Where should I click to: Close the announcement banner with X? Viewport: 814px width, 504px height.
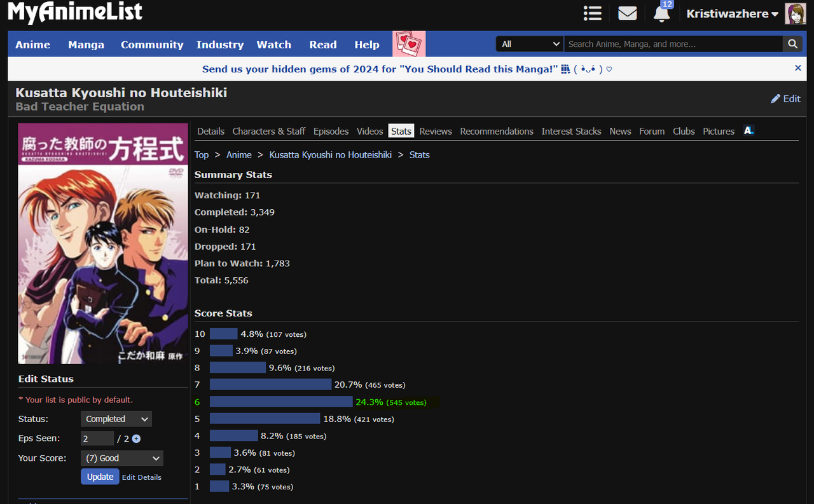click(x=798, y=68)
